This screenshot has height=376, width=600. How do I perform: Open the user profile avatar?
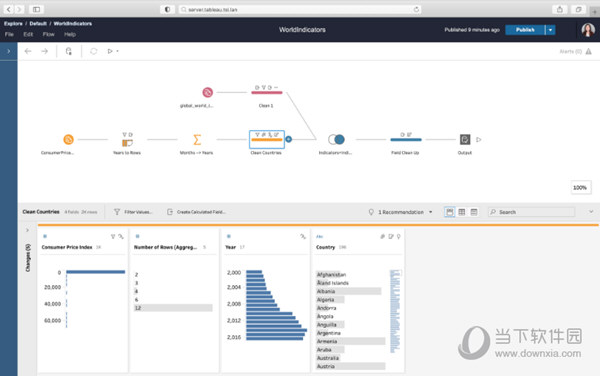point(588,30)
